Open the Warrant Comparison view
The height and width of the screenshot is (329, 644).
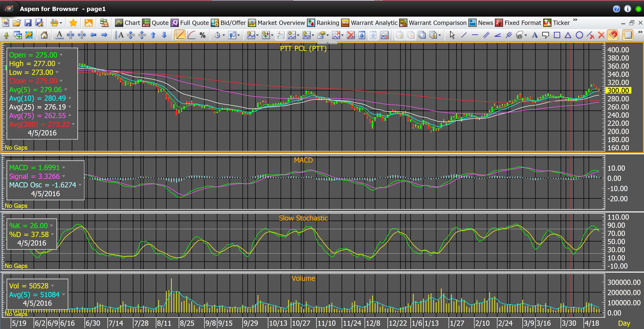[433, 23]
